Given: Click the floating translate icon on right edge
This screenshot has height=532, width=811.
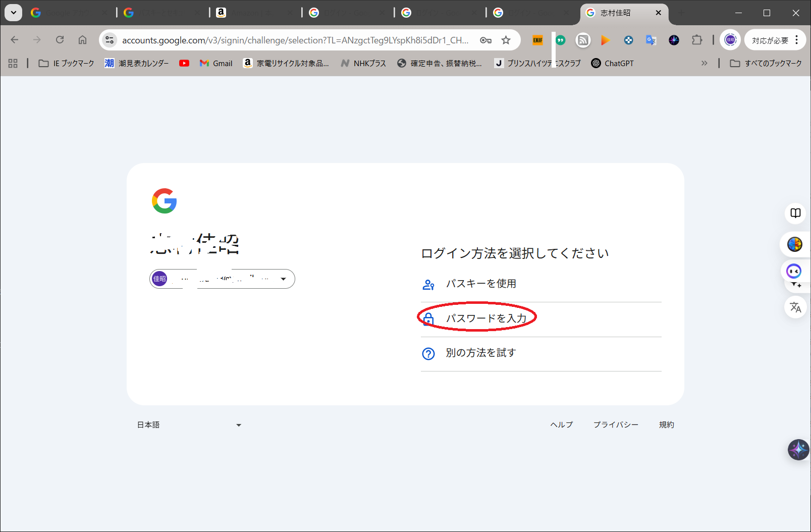Looking at the screenshot, I should pyautogui.click(x=795, y=307).
